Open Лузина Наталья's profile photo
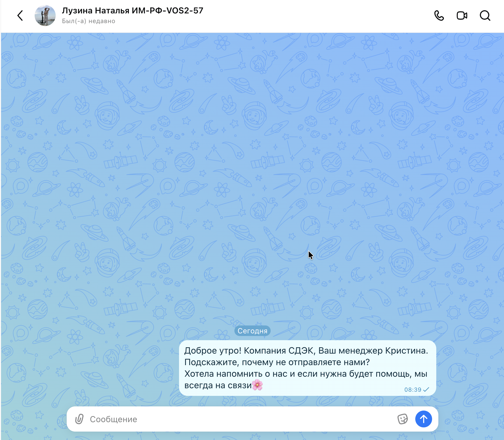Viewport: 504px width, 440px height. pyautogui.click(x=45, y=15)
